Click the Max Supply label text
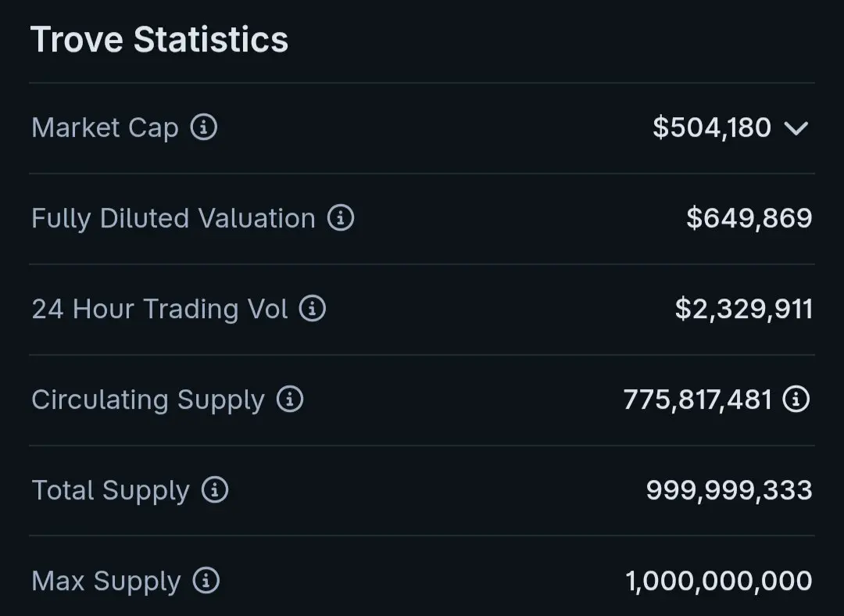 pos(105,581)
